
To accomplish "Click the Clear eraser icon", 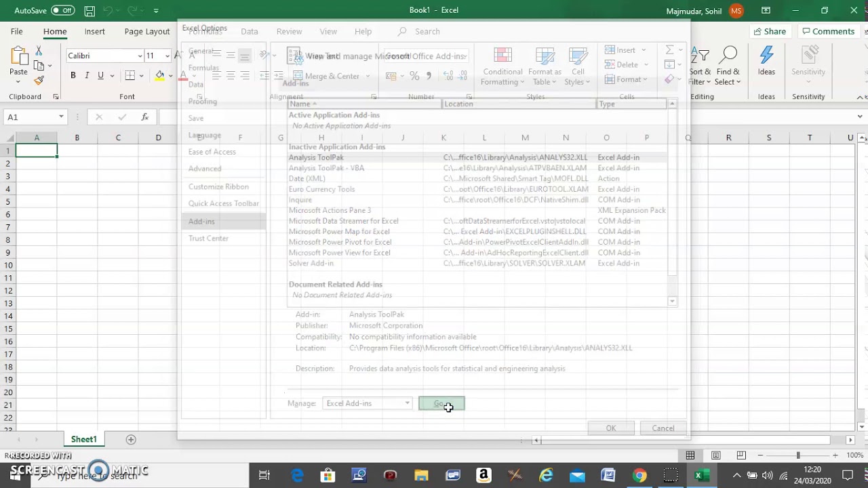I will 669,79.
